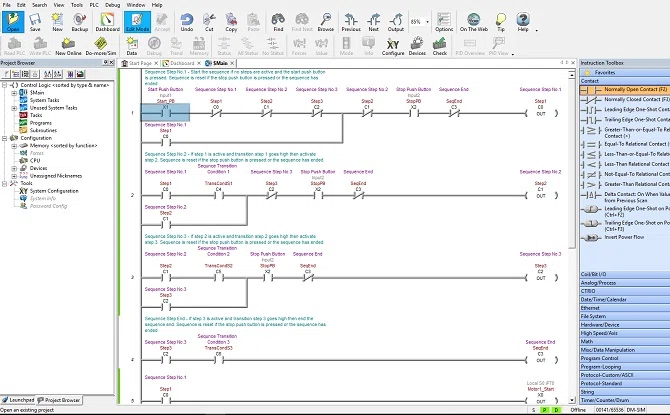Expand the Coil/Bit I/O toolbox category

tap(625, 274)
